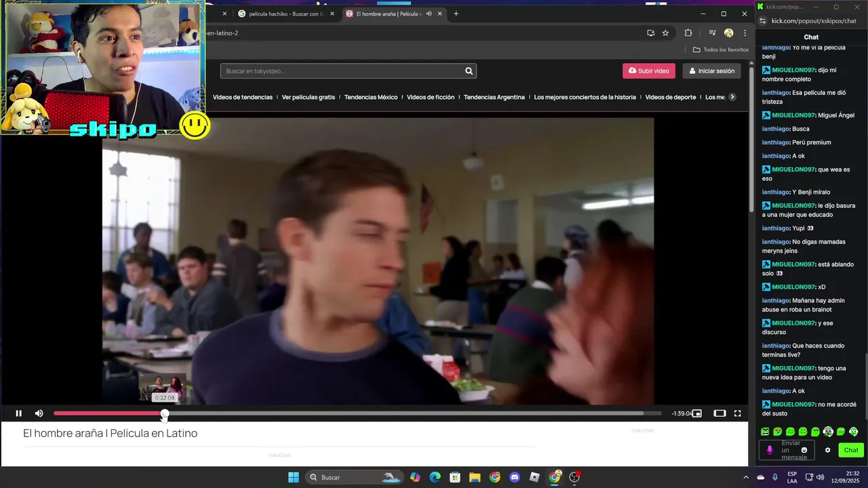868x488 pixels.
Task: Open 'Tendencias Argentina' category
Action: pos(494,97)
